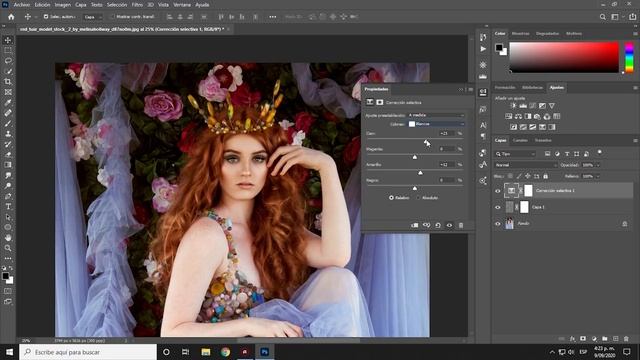The height and width of the screenshot is (360, 640).
Task: Click the Windows search box
Action: click(88, 352)
